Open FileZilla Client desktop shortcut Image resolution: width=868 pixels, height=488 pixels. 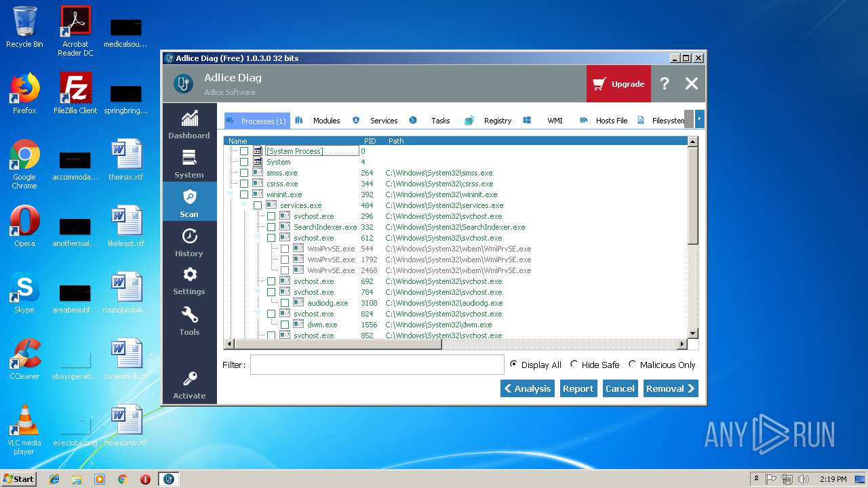pyautogui.click(x=75, y=94)
